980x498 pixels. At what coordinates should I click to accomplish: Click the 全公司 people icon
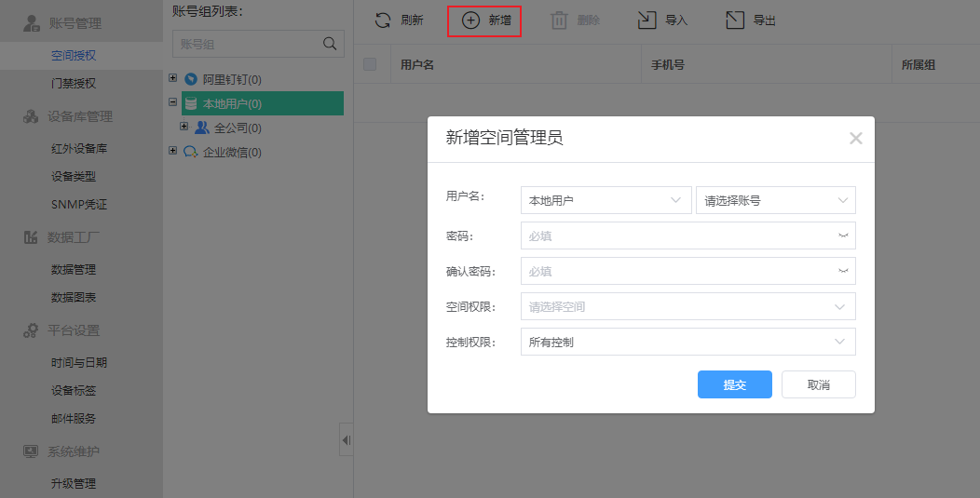click(202, 128)
